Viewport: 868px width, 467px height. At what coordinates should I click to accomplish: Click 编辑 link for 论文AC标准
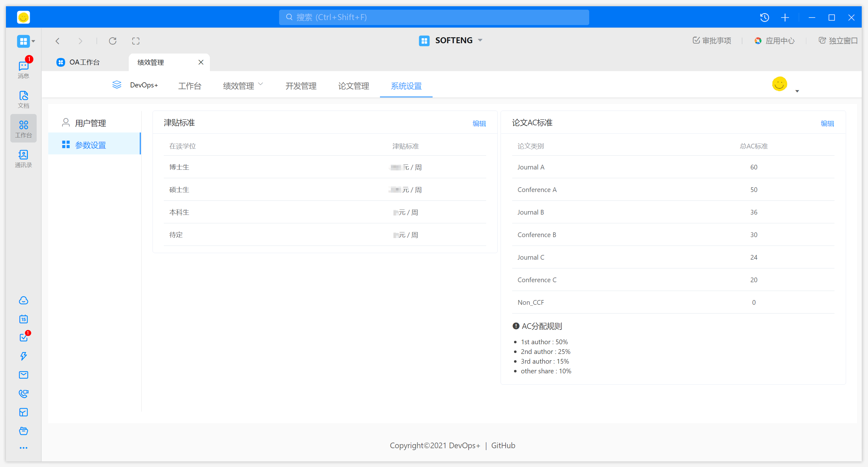click(827, 123)
